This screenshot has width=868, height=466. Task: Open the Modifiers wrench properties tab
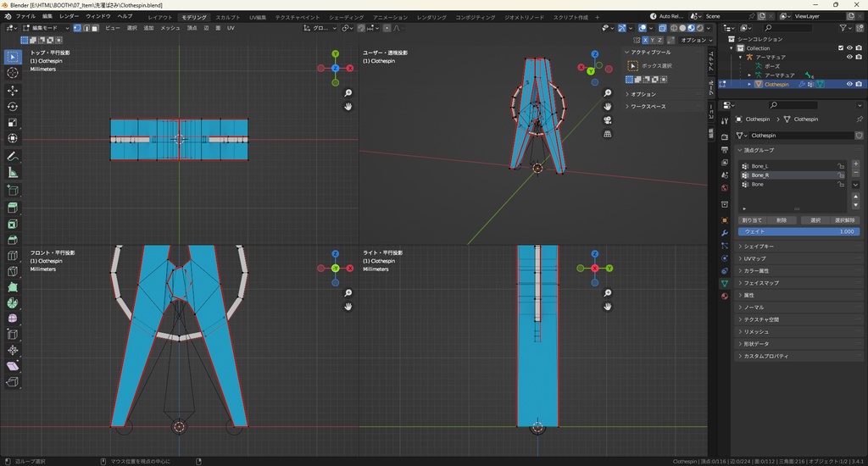[x=725, y=233]
